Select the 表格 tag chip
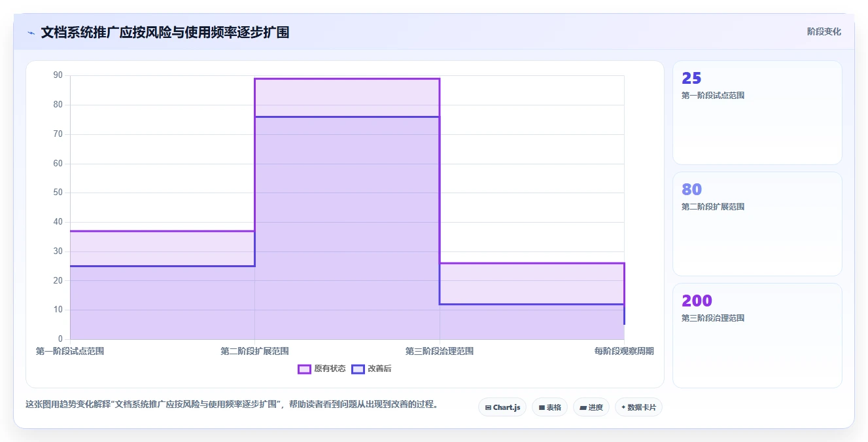868x442 pixels. coord(549,407)
